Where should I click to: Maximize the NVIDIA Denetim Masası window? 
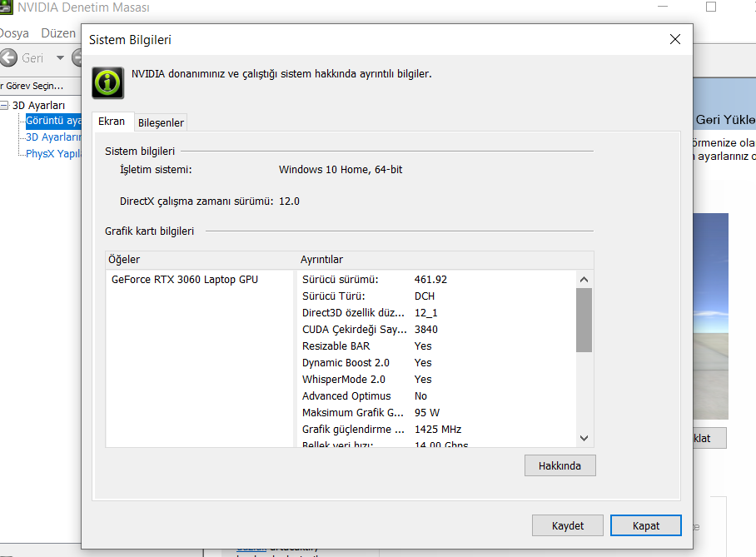(x=711, y=7)
